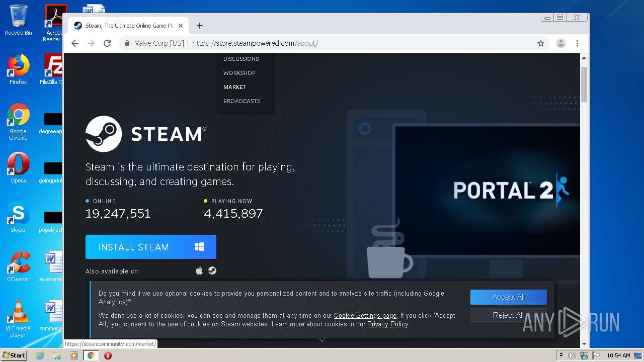Click the Chrome back arrow

click(x=75, y=43)
